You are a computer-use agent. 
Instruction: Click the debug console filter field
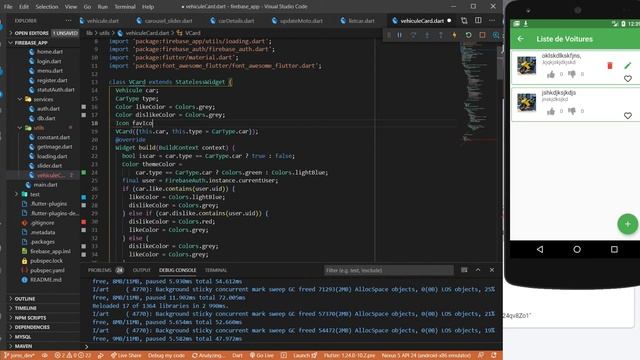tap(389, 270)
